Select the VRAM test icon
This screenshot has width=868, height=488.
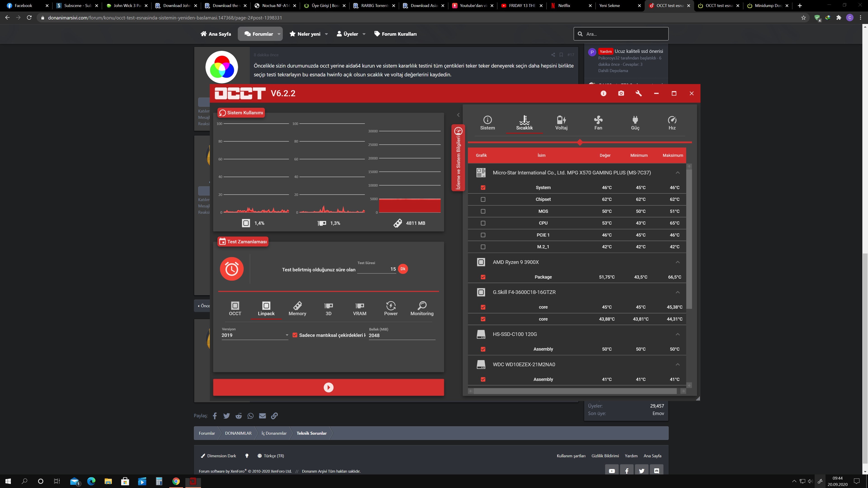coord(360,308)
